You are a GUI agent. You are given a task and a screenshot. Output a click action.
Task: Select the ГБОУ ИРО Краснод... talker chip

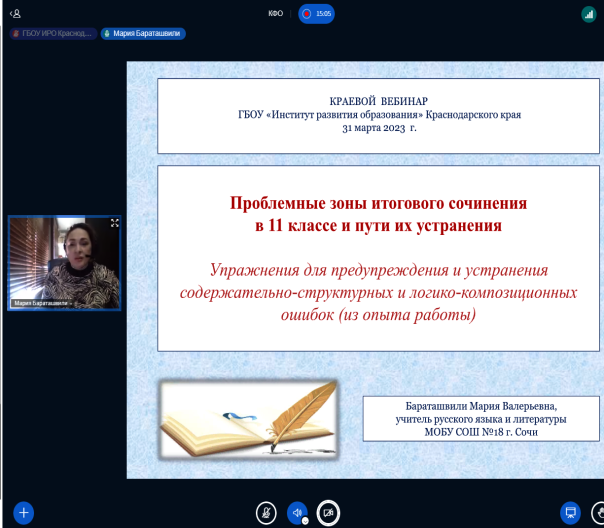[52, 33]
